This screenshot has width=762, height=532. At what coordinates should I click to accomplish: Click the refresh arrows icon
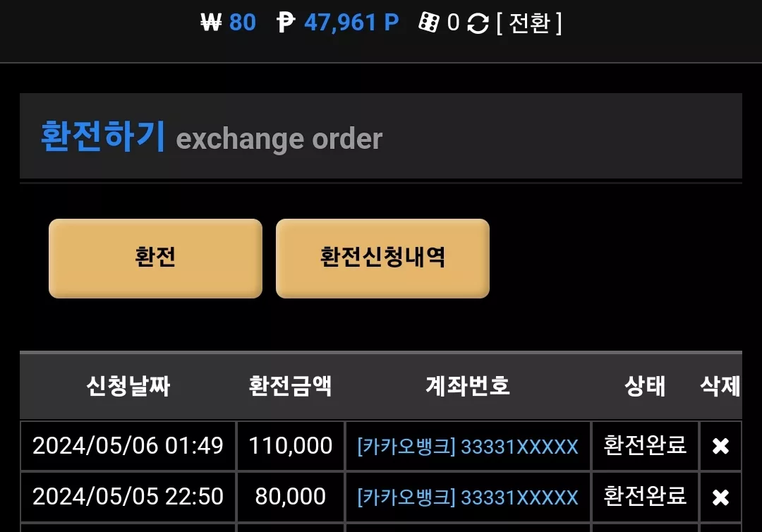point(478,23)
